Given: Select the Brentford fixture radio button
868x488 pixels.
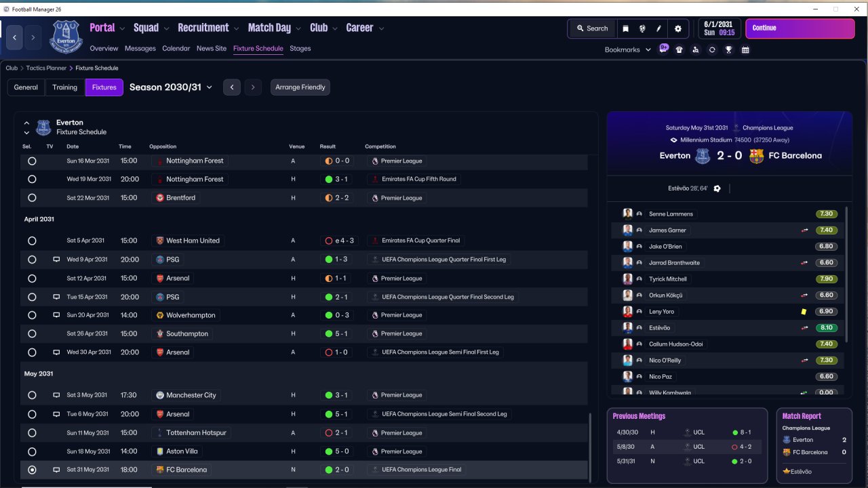Looking at the screenshot, I should (x=32, y=198).
